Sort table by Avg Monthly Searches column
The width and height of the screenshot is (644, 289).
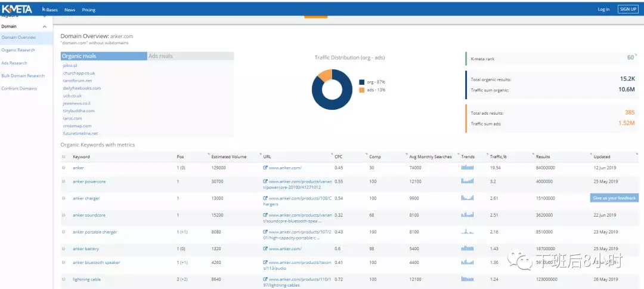coord(430,157)
